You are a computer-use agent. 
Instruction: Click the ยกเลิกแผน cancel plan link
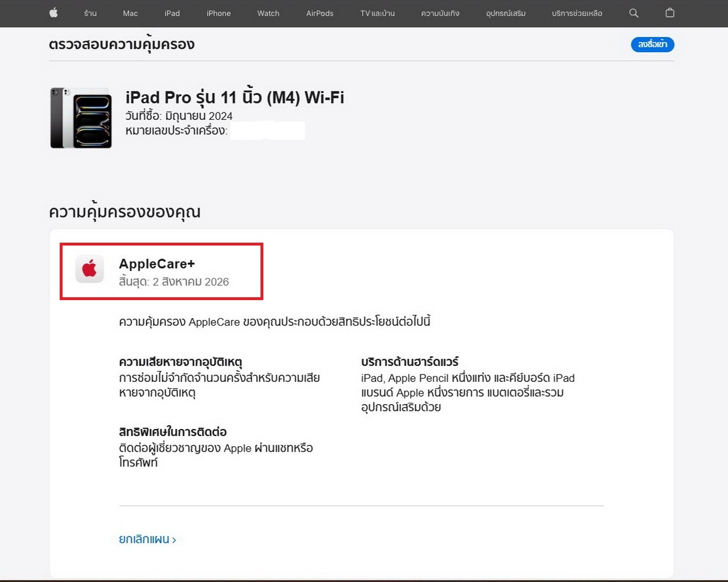pos(147,539)
